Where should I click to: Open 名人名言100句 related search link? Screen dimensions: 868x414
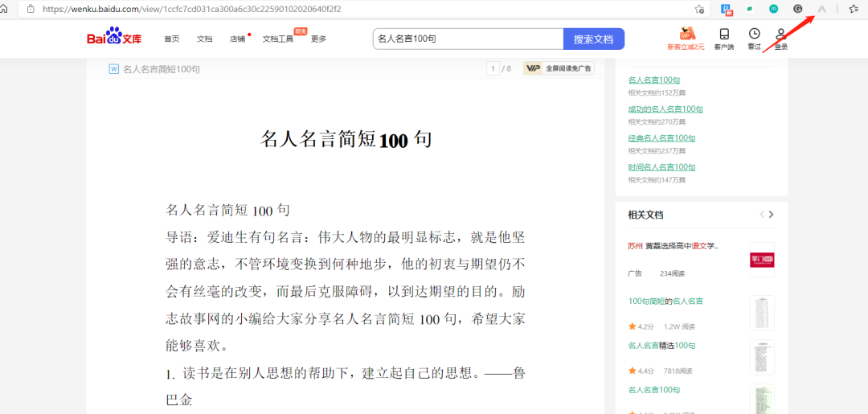click(653, 80)
